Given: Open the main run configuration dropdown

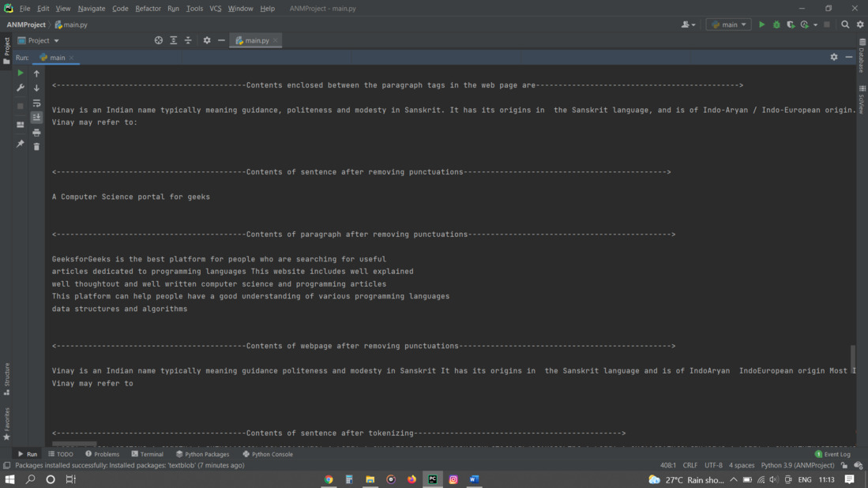Looking at the screenshot, I should [x=728, y=24].
